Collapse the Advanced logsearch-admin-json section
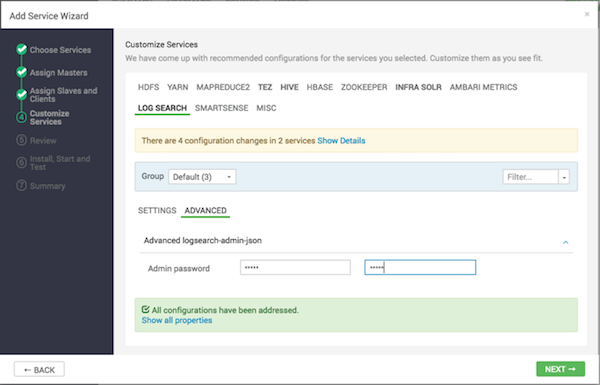The height and width of the screenshot is (385, 600). click(565, 242)
